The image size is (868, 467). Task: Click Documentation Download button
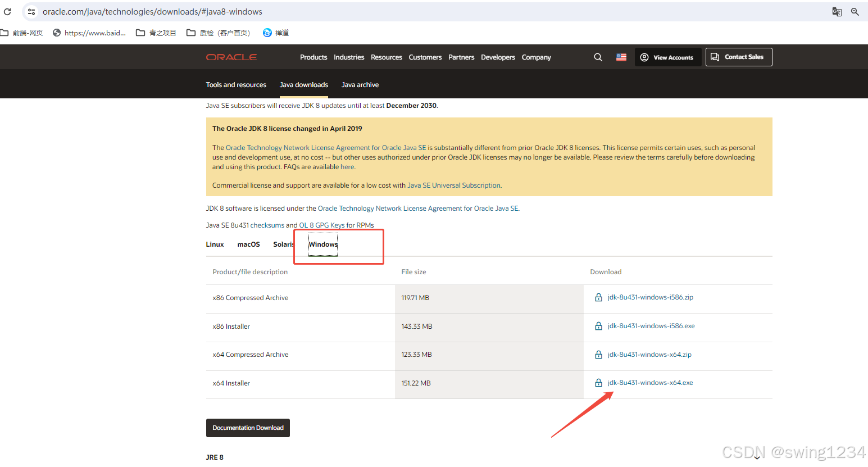click(248, 428)
